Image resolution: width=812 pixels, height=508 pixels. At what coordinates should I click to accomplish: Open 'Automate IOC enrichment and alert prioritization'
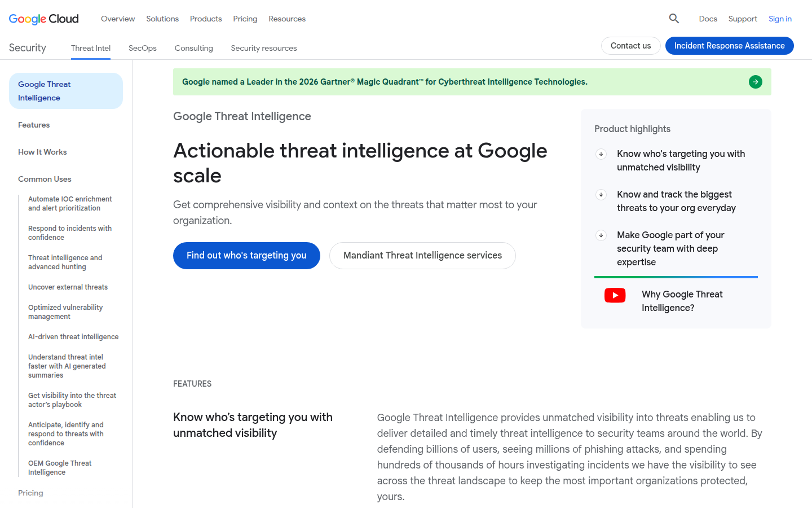point(70,204)
